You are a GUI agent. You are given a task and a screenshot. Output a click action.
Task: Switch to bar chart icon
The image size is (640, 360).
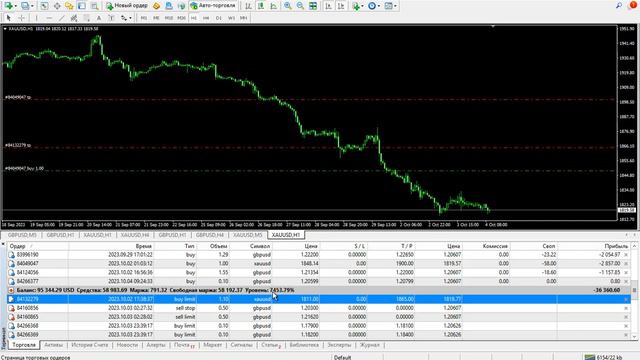tap(248, 6)
